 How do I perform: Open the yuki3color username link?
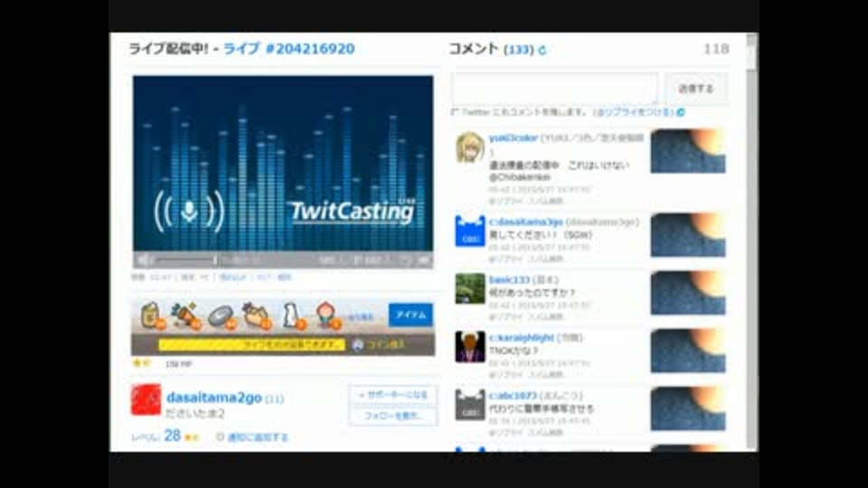click(514, 137)
